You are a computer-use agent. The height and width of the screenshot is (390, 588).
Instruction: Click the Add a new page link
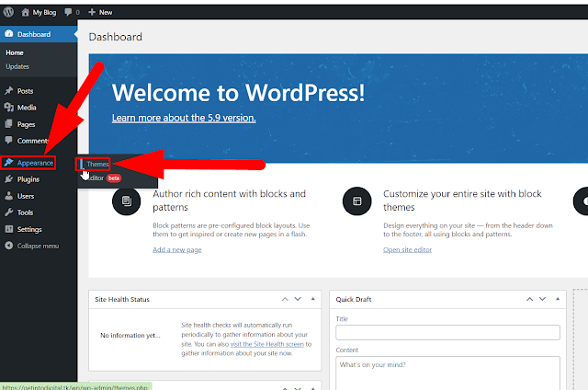(177, 249)
